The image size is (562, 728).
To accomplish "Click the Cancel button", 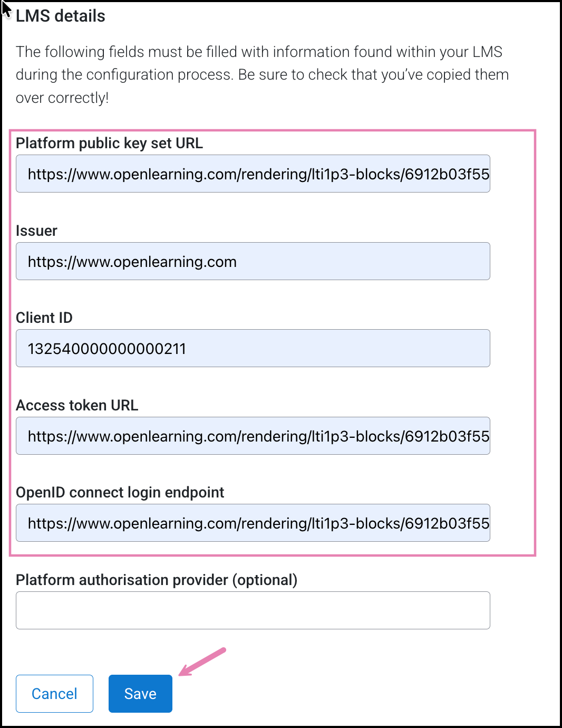I will coord(54,694).
